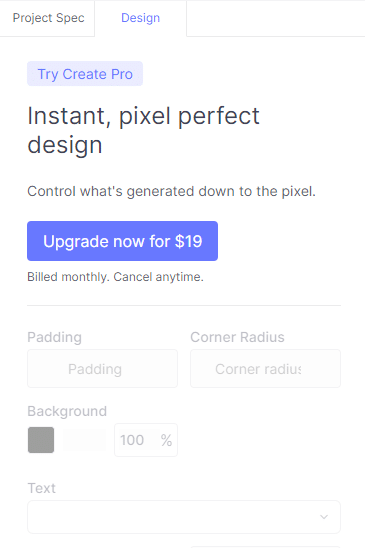This screenshot has height=548, width=365.
Task: Click the Padding section label
Action: [x=55, y=337]
